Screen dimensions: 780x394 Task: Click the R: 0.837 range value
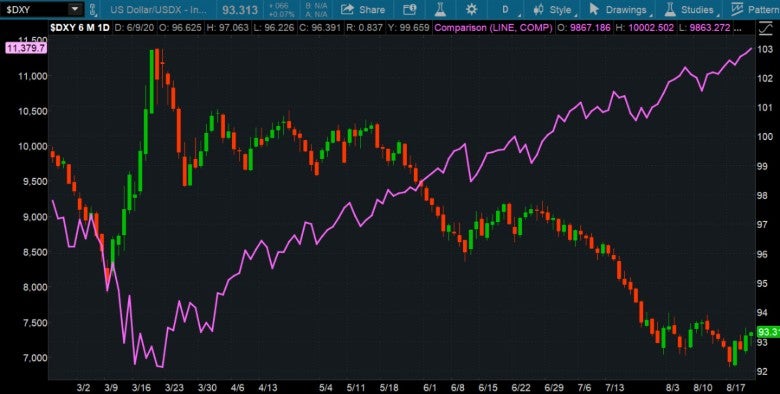pos(365,28)
